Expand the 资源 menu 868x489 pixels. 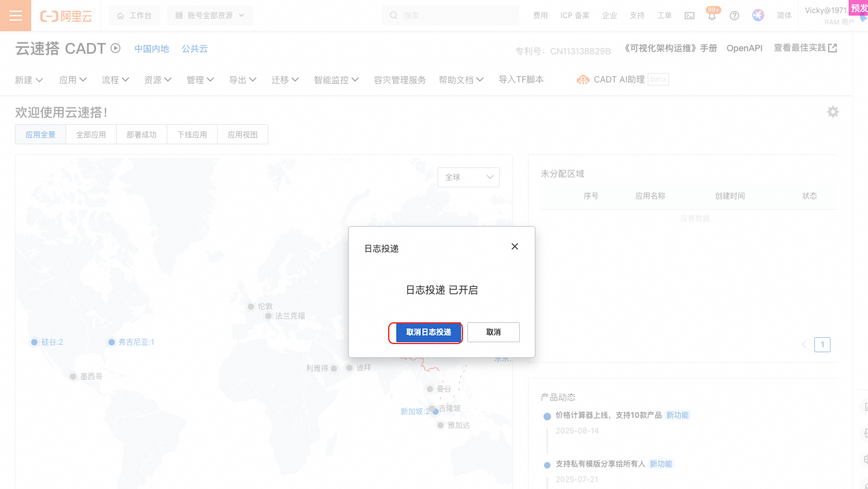coord(158,80)
